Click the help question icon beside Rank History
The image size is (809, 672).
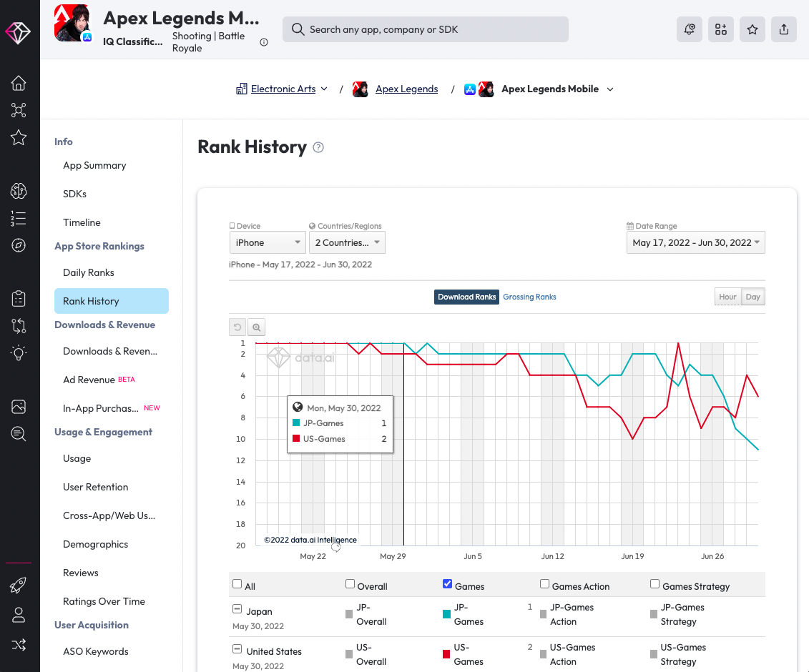(x=318, y=147)
